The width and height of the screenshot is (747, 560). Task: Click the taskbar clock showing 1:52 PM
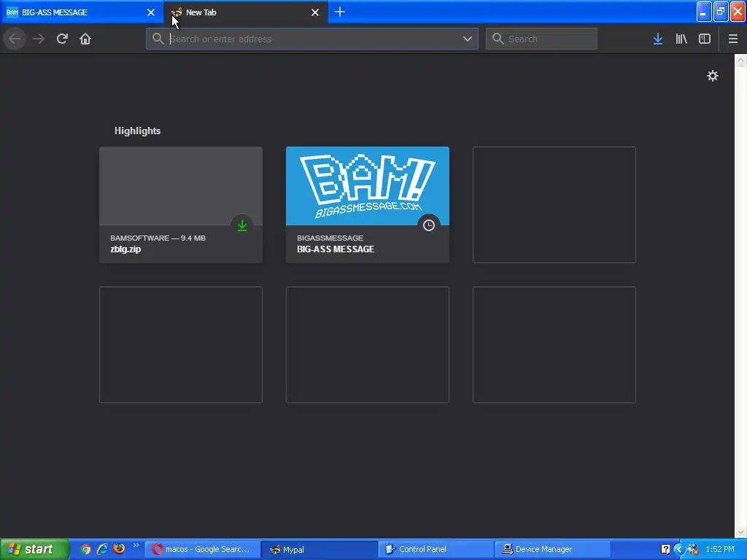720,549
